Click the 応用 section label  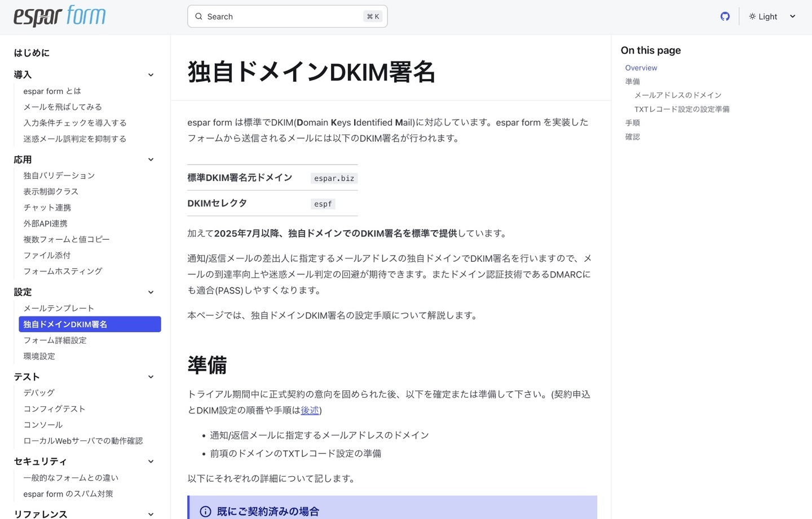pyautogui.click(x=23, y=160)
